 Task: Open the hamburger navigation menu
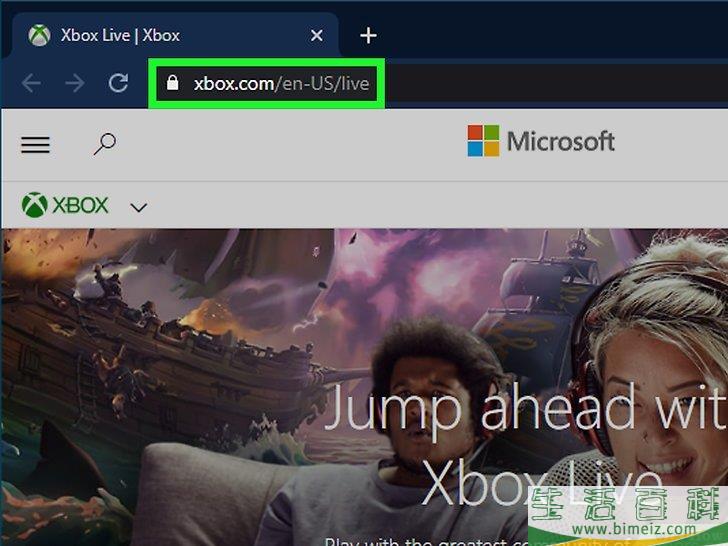tap(35, 144)
